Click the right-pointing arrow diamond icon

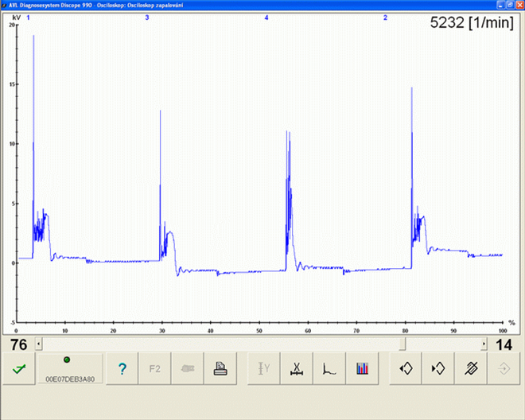coord(437,369)
